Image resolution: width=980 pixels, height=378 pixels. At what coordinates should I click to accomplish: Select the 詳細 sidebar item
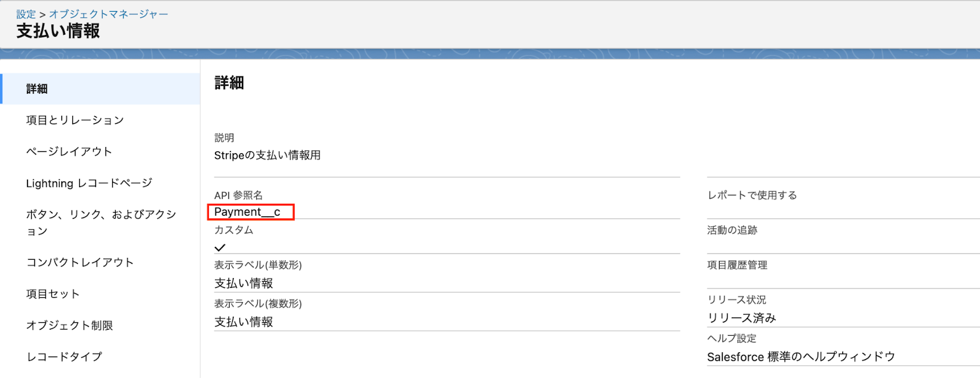tap(37, 89)
